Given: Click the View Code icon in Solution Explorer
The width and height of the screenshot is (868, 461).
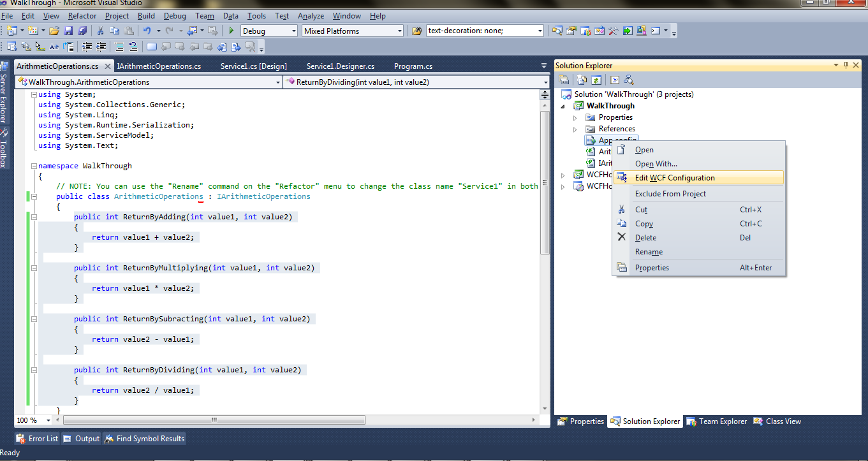Looking at the screenshot, I should pos(615,80).
